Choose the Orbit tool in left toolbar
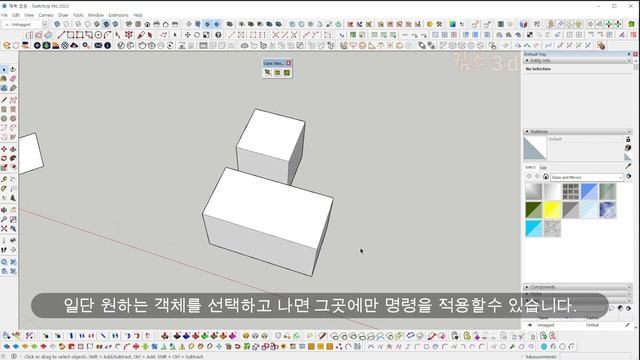640x360 pixels. 4,210
